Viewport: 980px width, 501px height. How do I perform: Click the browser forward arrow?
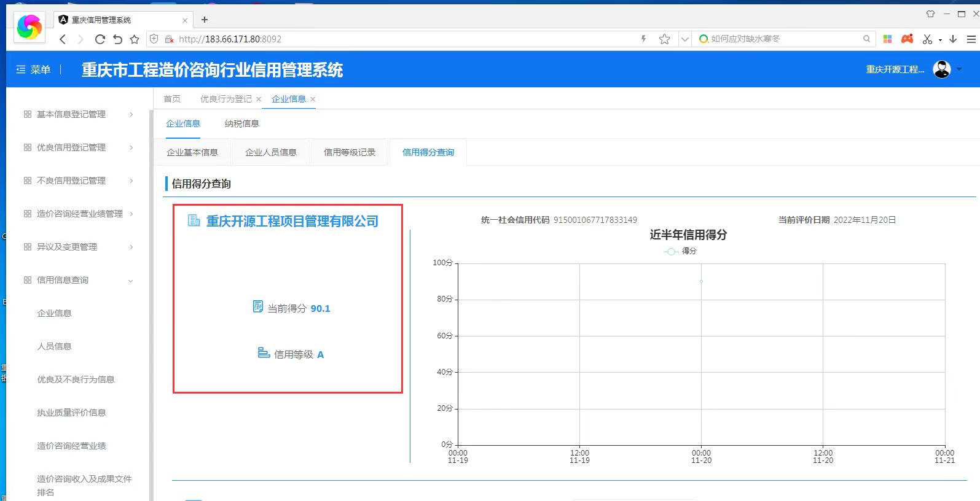pos(80,39)
